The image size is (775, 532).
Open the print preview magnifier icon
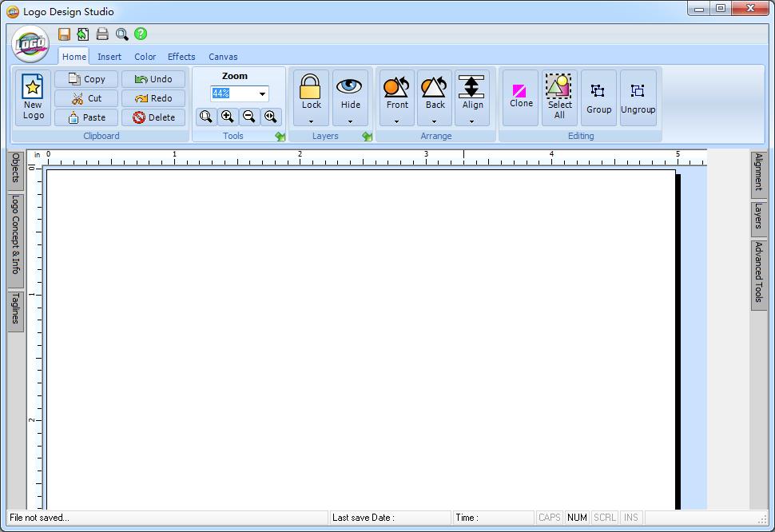click(121, 34)
